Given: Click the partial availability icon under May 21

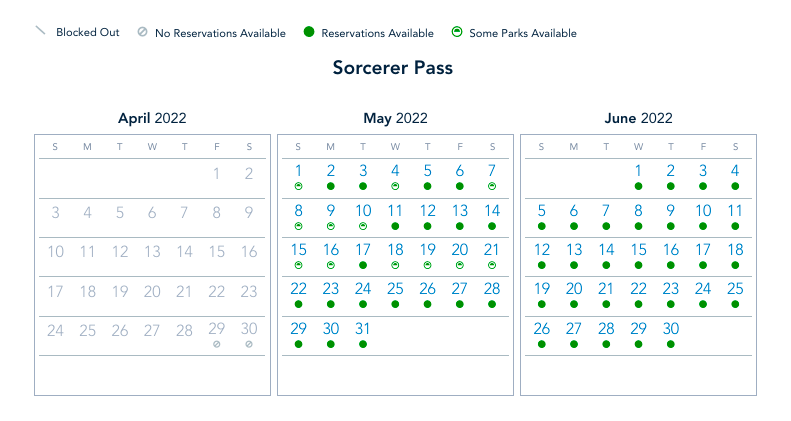Looking at the screenshot, I should pyautogui.click(x=492, y=265).
